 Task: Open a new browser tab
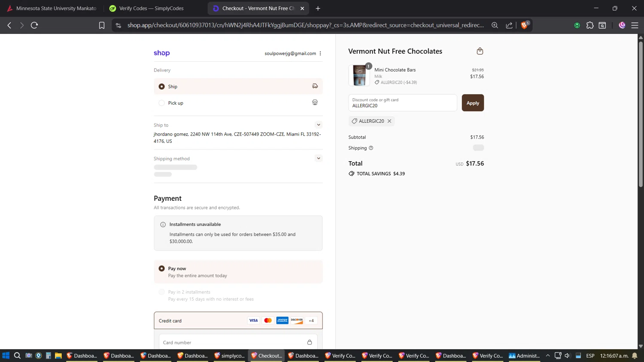pos(318,8)
